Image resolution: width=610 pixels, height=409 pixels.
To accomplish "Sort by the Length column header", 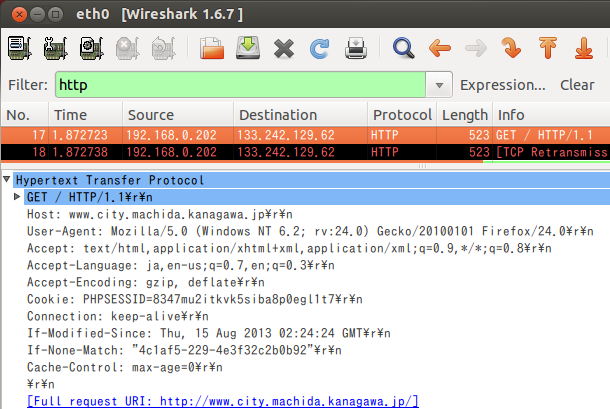I will pyautogui.click(x=465, y=115).
